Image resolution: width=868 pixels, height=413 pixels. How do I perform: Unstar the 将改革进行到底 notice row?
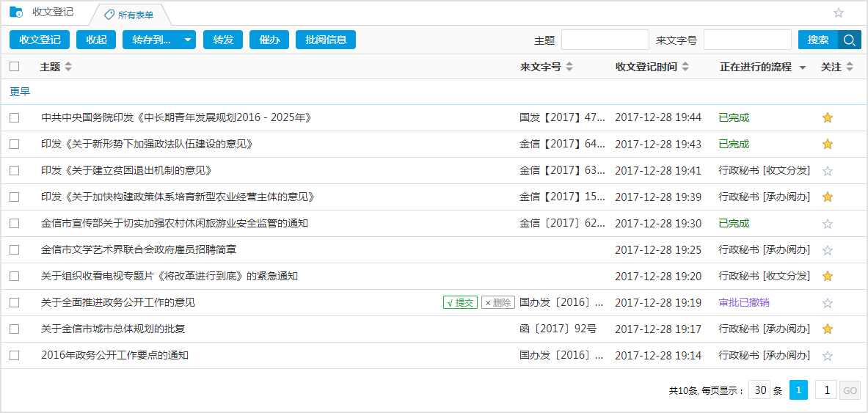828,276
